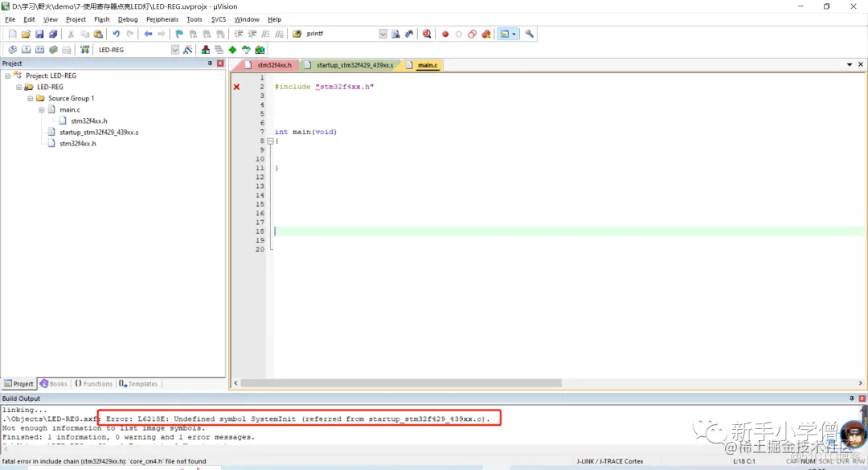Close the Project panel
Screen dimensions: 868x470
click(x=220, y=63)
